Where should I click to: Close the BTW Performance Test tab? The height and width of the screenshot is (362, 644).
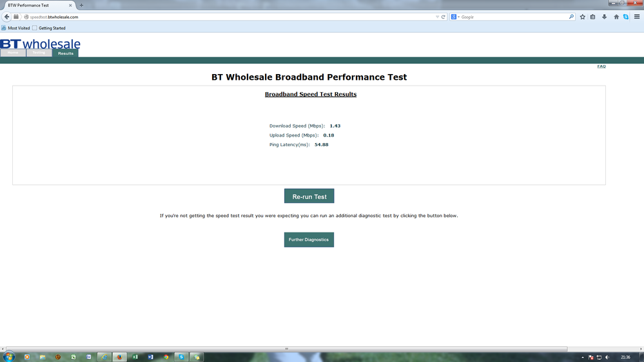click(x=70, y=5)
